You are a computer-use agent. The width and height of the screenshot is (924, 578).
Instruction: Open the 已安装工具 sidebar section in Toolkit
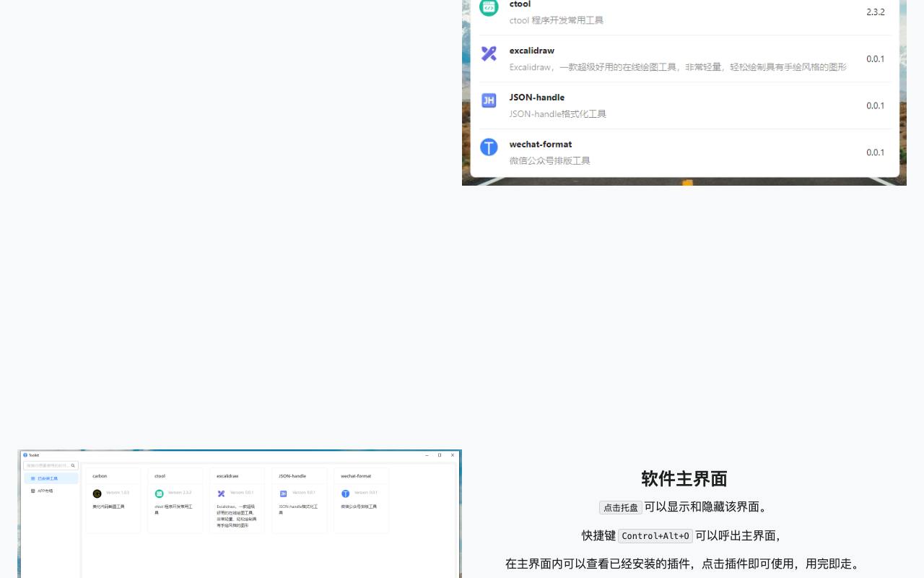click(51, 478)
